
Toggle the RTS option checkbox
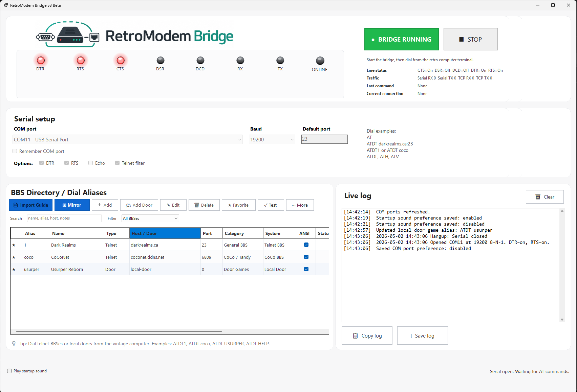pyautogui.click(x=67, y=163)
